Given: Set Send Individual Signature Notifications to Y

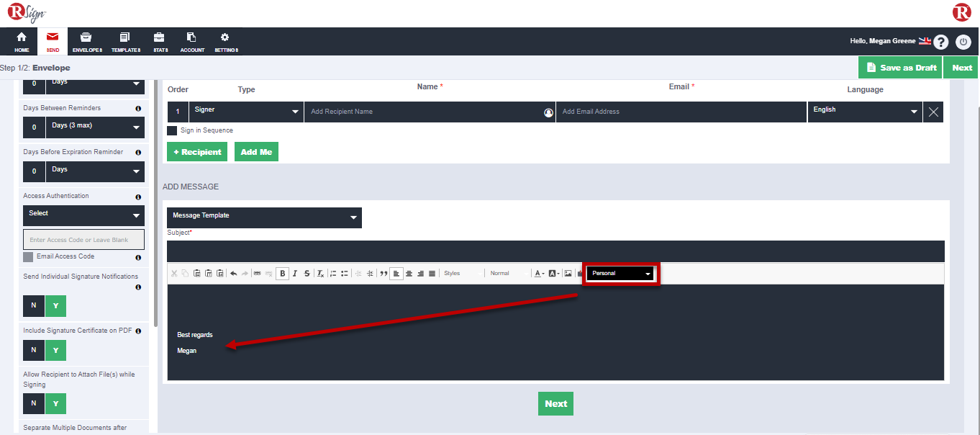Looking at the screenshot, I should (55, 305).
